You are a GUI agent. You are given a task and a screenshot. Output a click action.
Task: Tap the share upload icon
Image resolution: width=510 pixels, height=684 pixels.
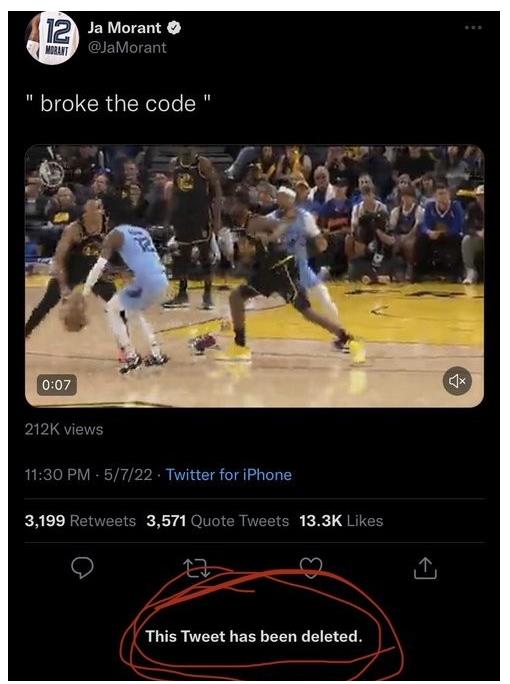(425, 568)
